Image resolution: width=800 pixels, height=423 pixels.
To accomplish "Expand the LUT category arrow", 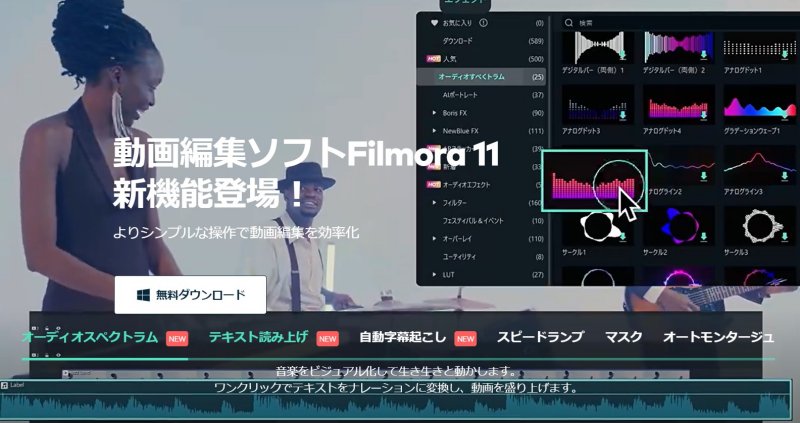I will click(x=434, y=275).
